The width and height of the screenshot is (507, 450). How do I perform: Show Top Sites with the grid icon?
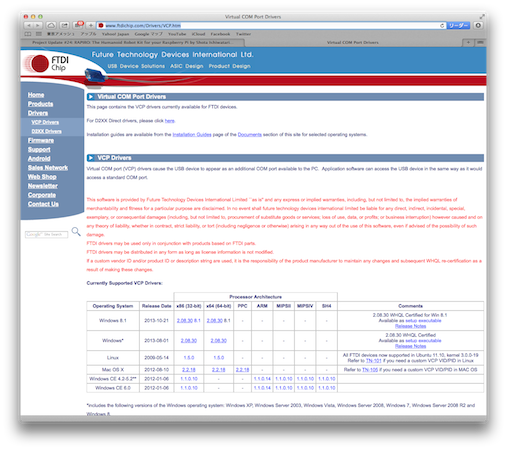point(39,34)
